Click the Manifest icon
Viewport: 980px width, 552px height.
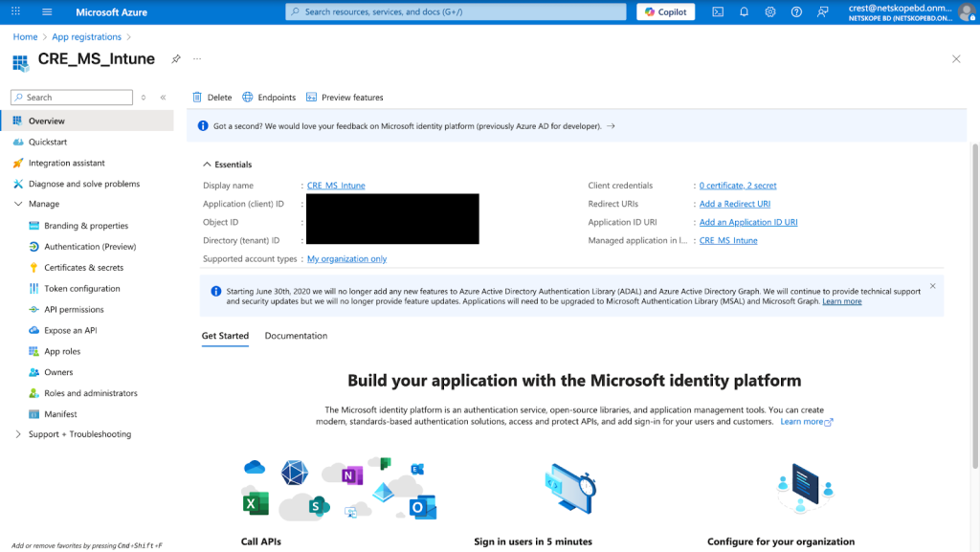point(33,414)
